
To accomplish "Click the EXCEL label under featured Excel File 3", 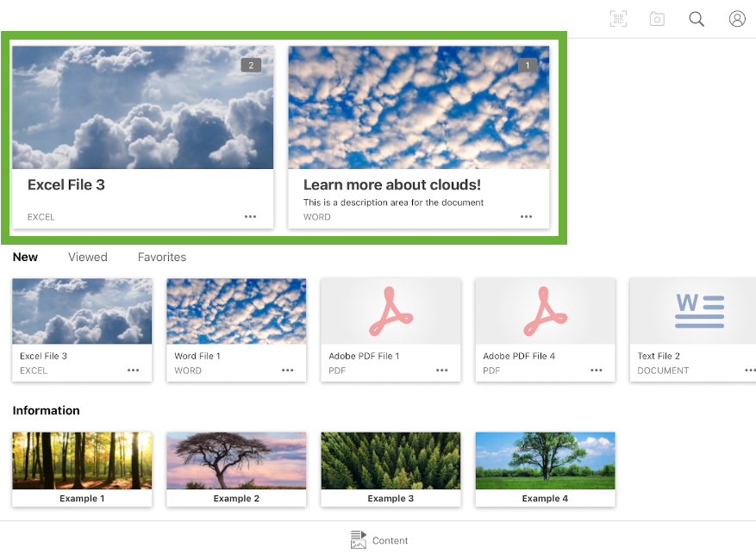I will [41, 217].
